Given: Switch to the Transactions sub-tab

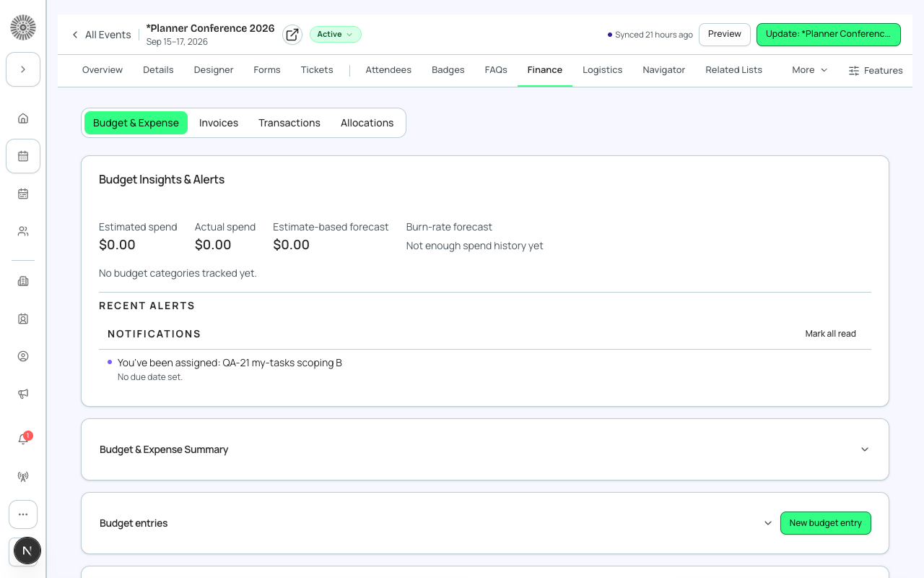Looking at the screenshot, I should (289, 123).
